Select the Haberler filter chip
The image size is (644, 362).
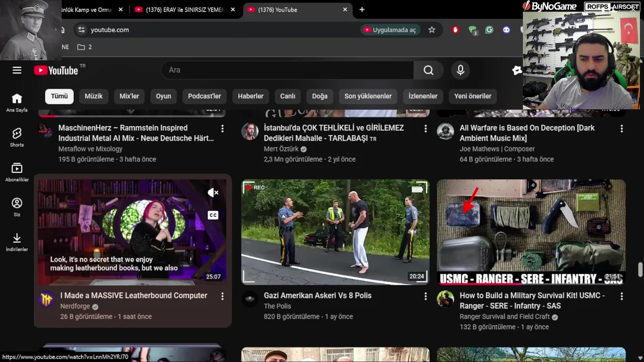pyautogui.click(x=251, y=96)
